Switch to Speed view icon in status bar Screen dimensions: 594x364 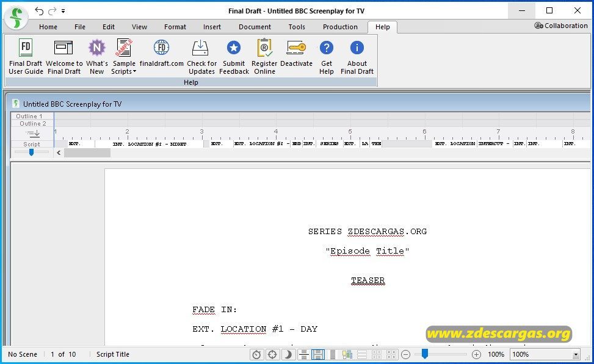pos(332,354)
